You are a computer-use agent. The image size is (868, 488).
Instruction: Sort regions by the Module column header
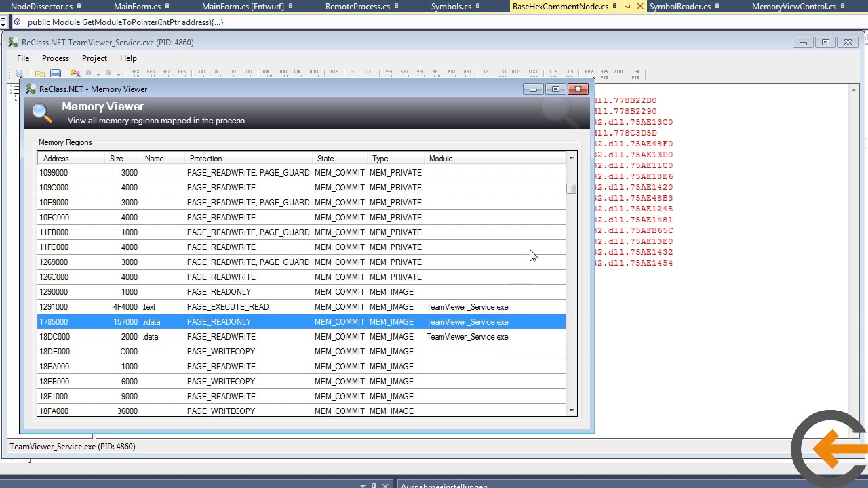[495, 159]
